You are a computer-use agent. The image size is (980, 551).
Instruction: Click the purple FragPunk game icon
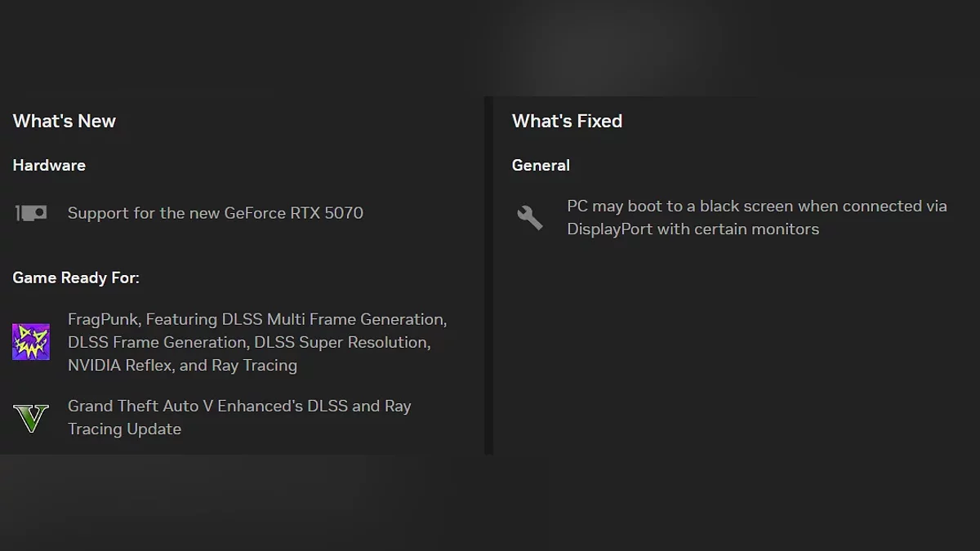[31, 341]
